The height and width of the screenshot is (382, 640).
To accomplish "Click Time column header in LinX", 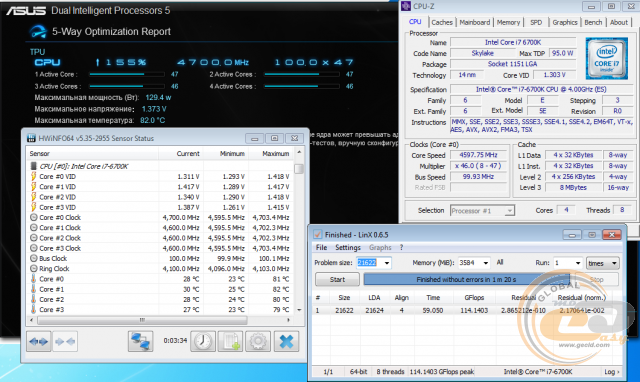I will [433, 298].
